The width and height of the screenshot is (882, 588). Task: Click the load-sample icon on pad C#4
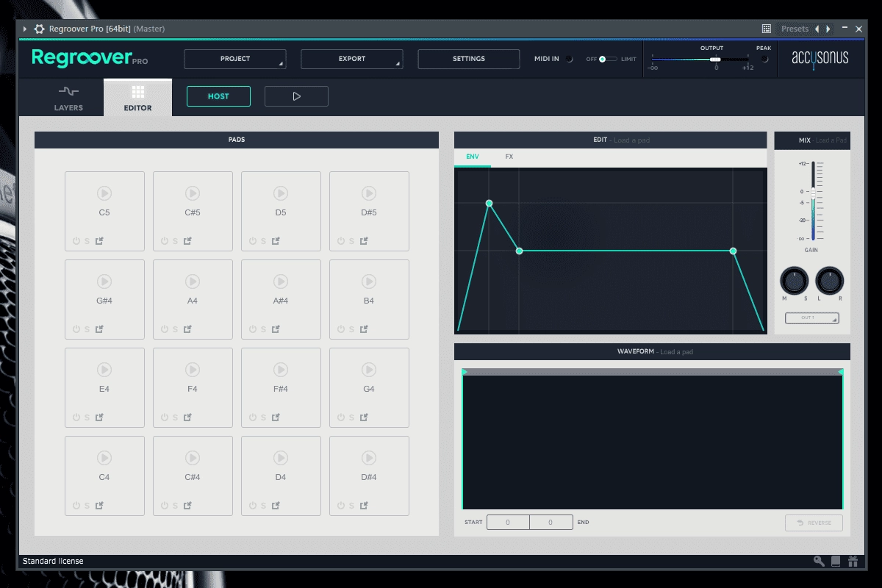[187, 506]
